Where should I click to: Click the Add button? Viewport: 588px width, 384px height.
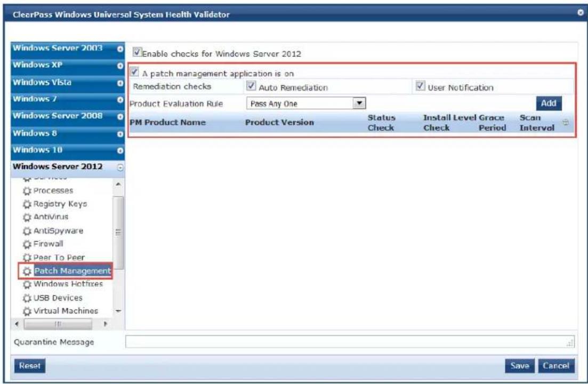click(x=549, y=103)
